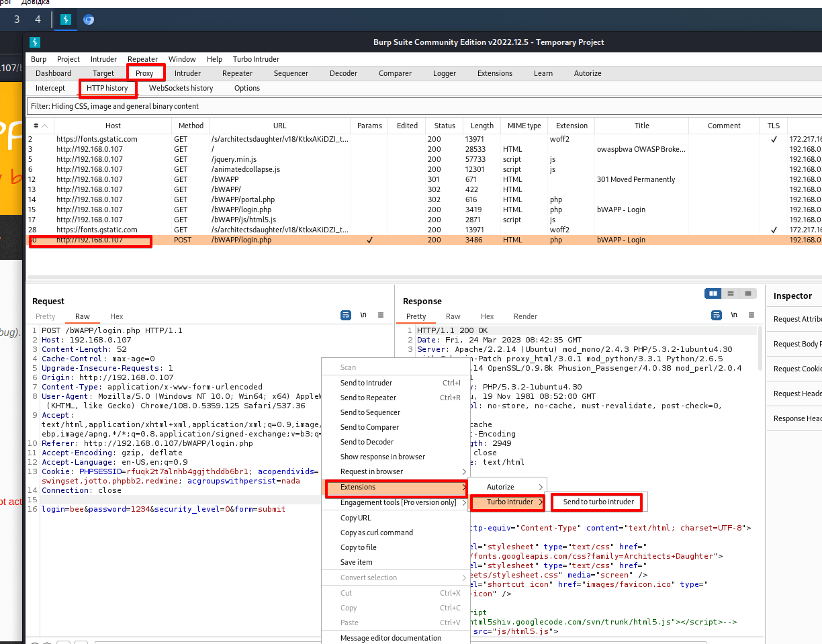Choose Send to Comparer in the context menu

coord(396,427)
